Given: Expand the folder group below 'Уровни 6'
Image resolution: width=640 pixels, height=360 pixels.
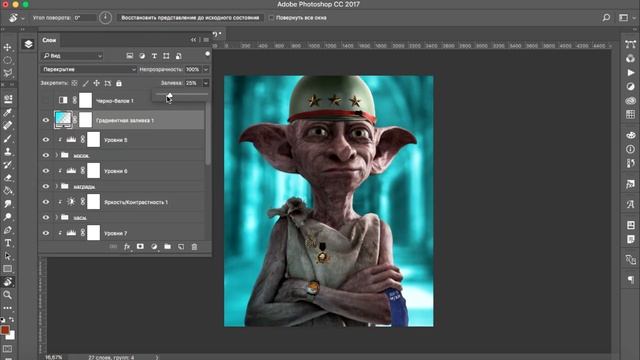Looking at the screenshot, I should pos(57,187).
